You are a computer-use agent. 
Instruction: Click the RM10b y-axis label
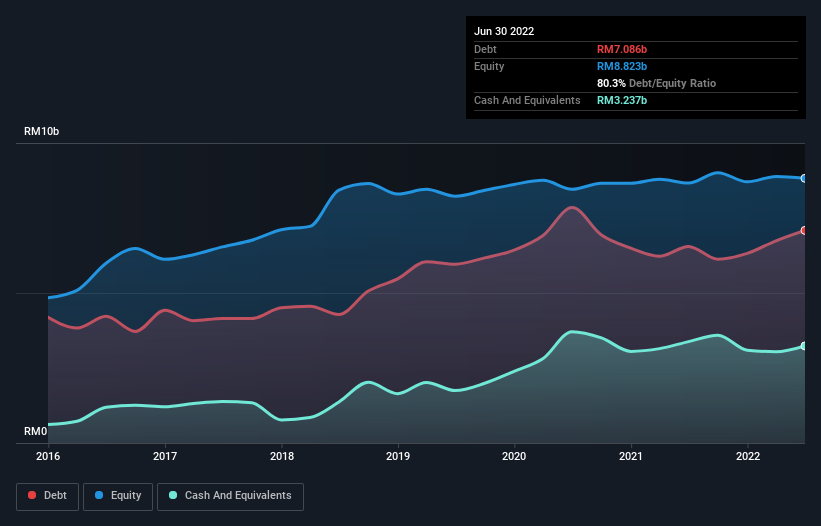click(41, 131)
